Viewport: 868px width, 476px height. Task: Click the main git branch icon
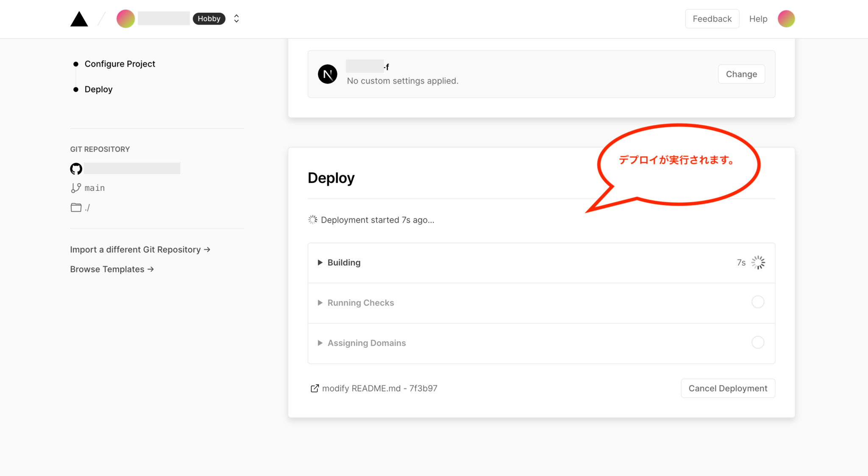click(x=76, y=188)
